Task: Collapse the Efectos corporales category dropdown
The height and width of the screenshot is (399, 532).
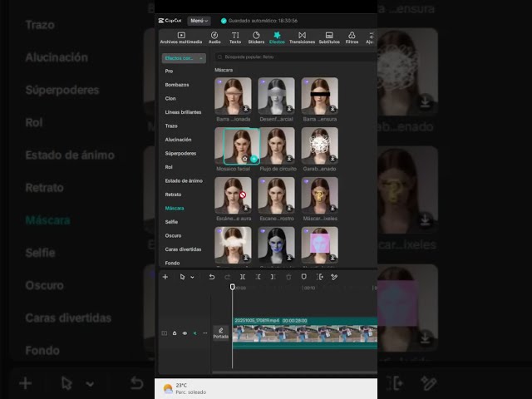Action: [x=184, y=58]
